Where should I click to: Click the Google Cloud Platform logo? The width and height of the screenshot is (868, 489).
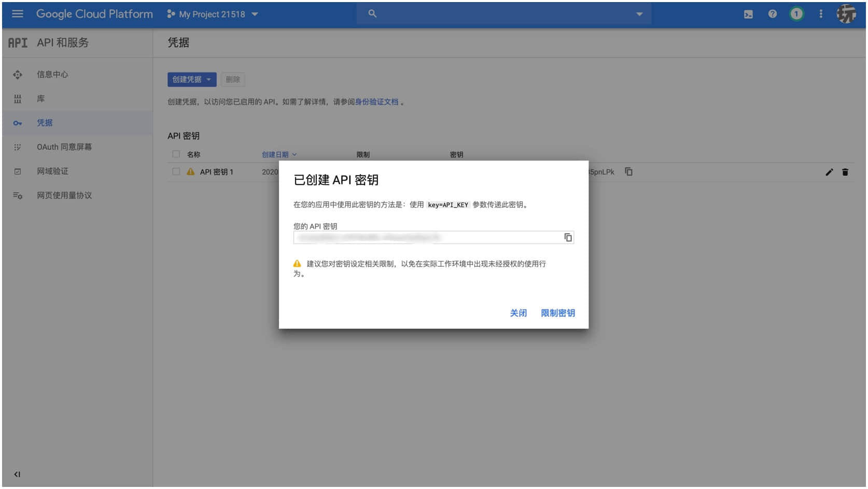click(x=94, y=14)
